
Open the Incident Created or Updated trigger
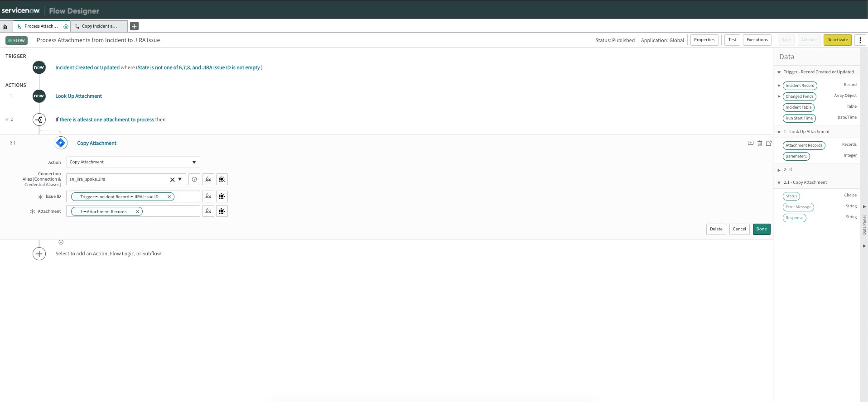pyautogui.click(x=87, y=67)
